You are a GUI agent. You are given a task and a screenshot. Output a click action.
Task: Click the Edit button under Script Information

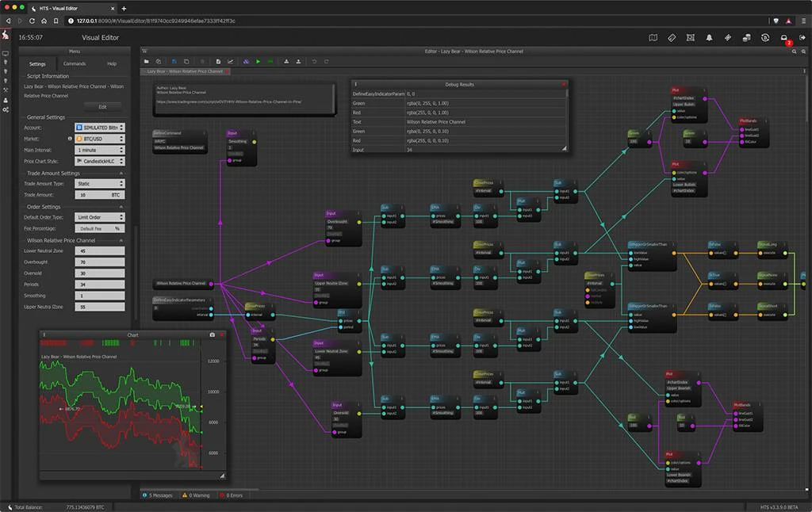102,106
